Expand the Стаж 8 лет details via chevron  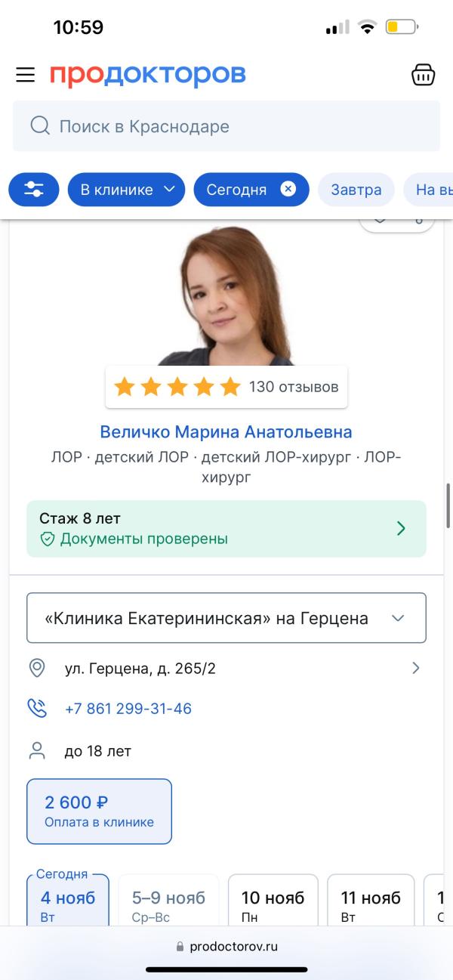click(x=402, y=528)
